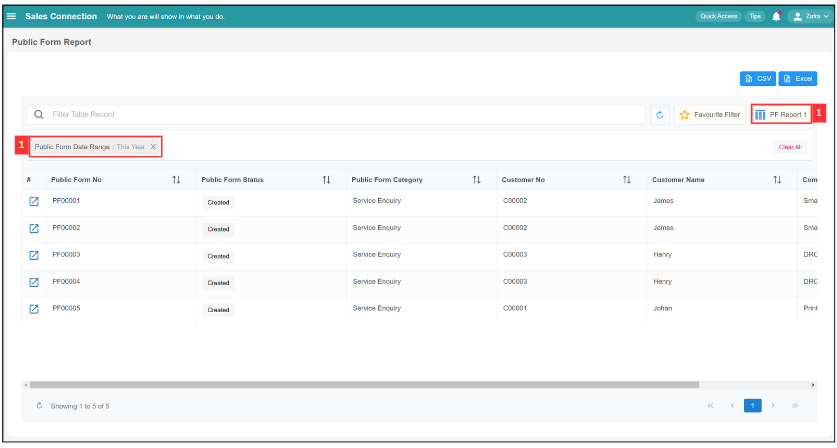The height and width of the screenshot is (448, 837).
Task: Open record PF00005 via link icon
Action: pos(34,309)
